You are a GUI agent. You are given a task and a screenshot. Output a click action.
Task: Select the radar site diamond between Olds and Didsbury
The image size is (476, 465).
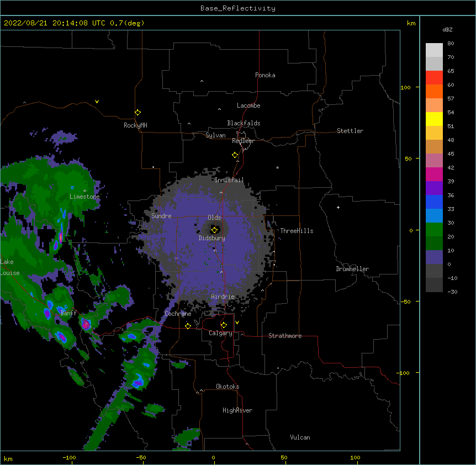(x=215, y=230)
